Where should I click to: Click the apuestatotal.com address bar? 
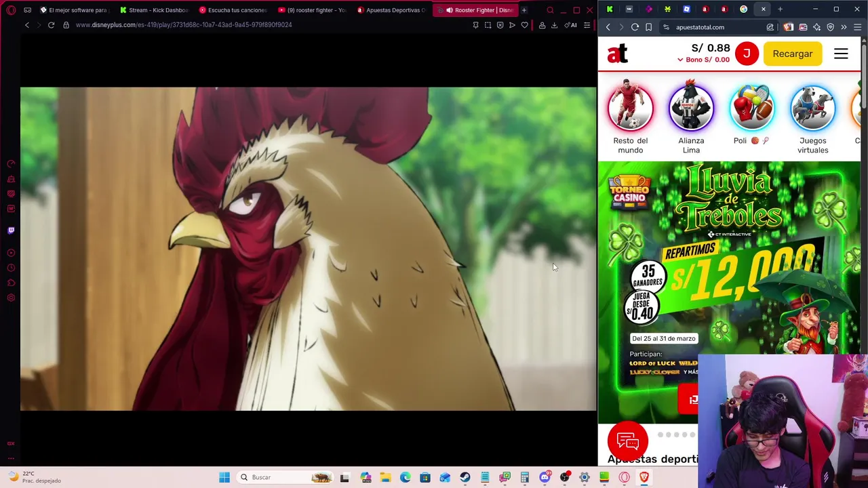[x=719, y=27]
